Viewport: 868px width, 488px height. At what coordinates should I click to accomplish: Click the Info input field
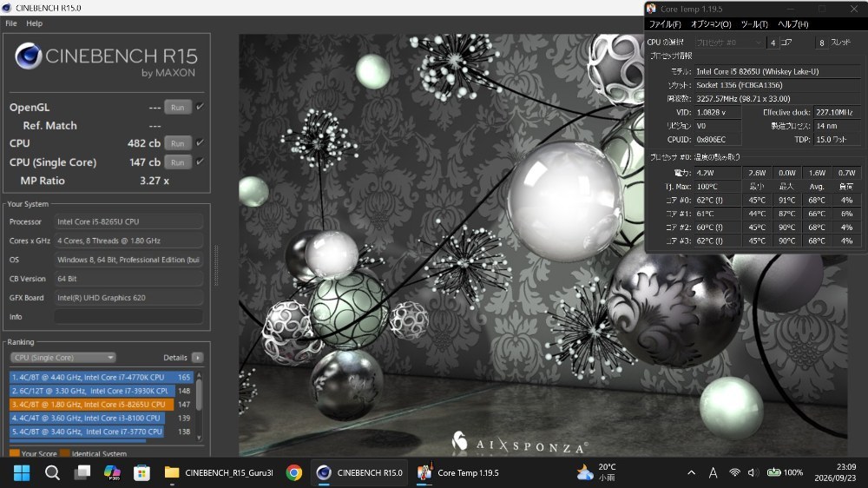point(128,317)
